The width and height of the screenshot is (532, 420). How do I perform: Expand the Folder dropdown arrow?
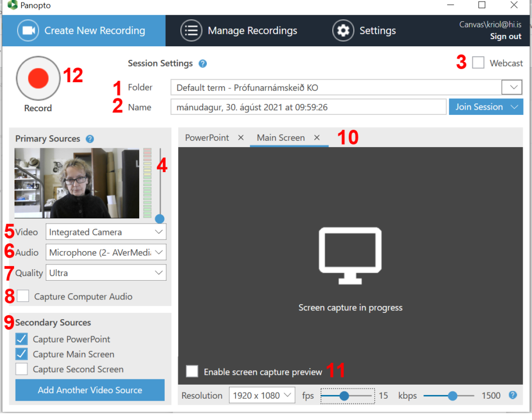[x=512, y=87]
